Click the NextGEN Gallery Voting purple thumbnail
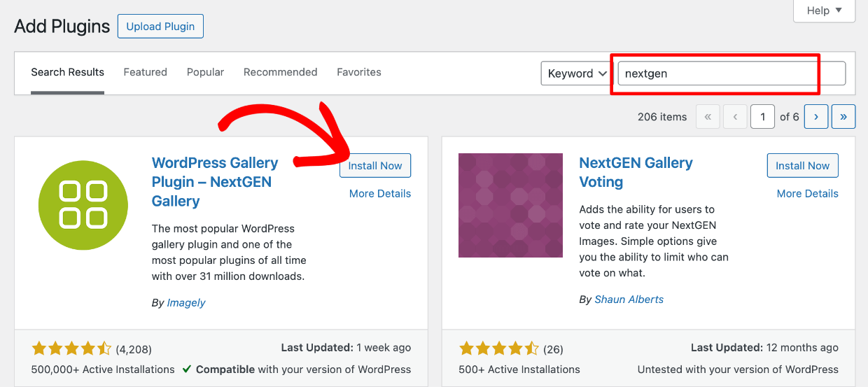This screenshot has height=387, width=868. 510,206
